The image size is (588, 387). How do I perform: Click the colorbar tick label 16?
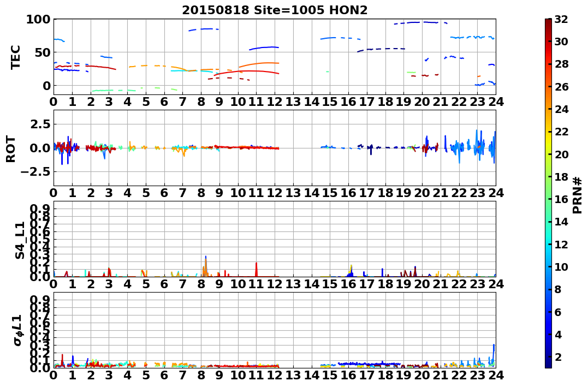tap(561, 199)
